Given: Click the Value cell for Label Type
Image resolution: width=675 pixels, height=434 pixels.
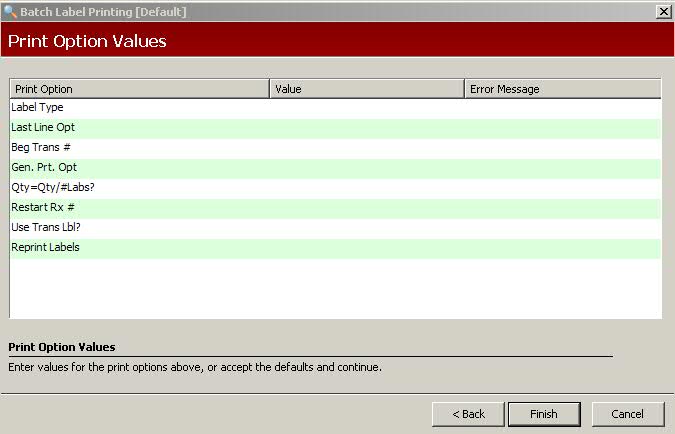Looking at the screenshot, I should click(x=367, y=108).
